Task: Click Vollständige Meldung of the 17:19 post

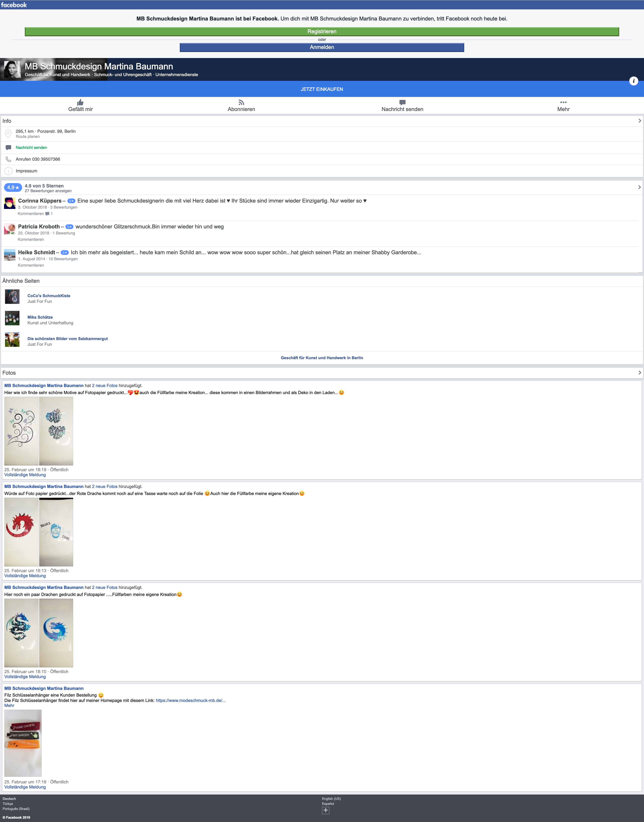Action: pyautogui.click(x=25, y=787)
